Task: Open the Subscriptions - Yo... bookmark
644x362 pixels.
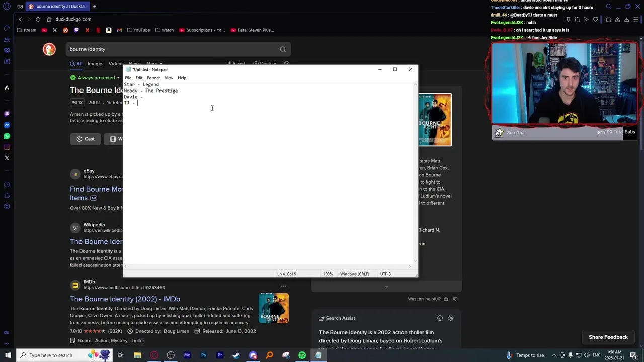Action: click(x=202, y=30)
